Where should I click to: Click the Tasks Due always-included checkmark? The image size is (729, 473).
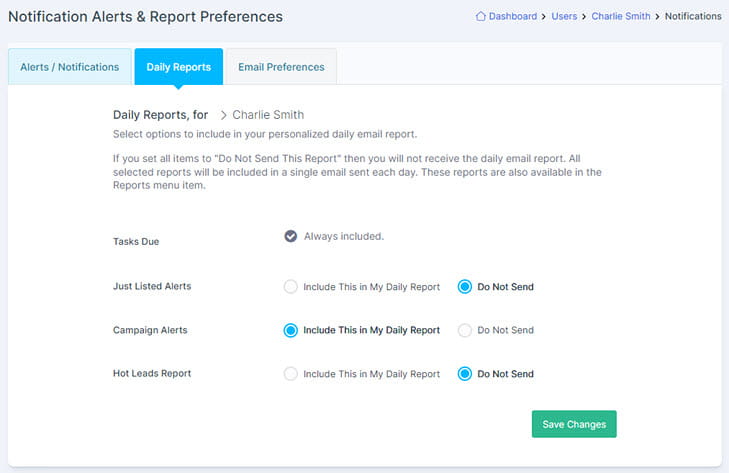click(291, 236)
